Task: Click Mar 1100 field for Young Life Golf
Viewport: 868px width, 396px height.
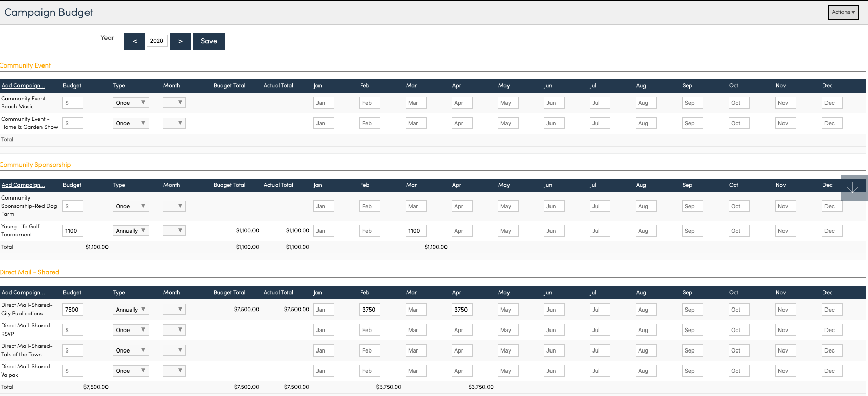Action: (416, 231)
